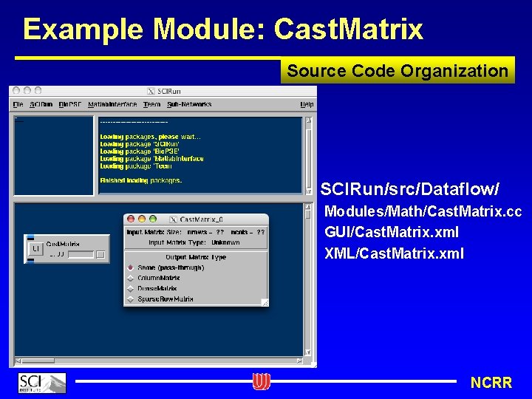Click the UI button on CastMatrix module

coord(35,249)
